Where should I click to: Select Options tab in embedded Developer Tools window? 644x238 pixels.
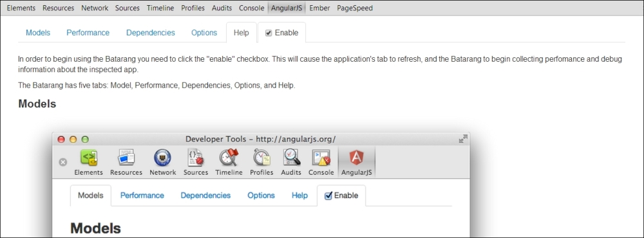pyautogui.click(x=261, y=196)
